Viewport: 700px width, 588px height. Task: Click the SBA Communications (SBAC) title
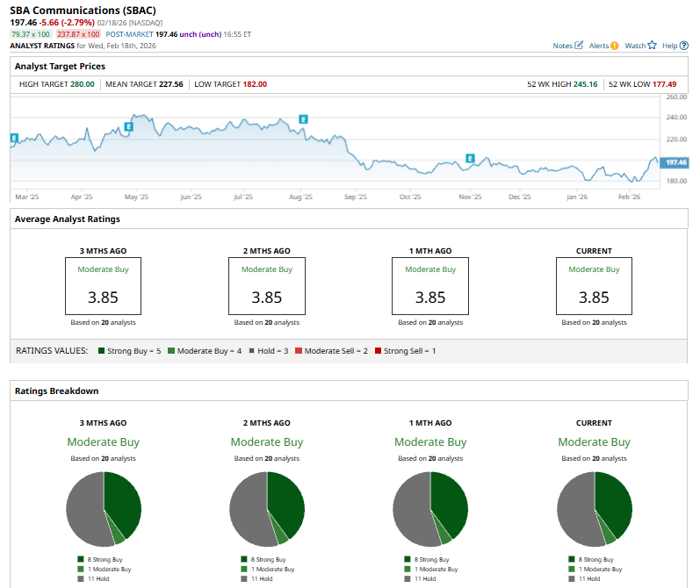tap(84, 11)
